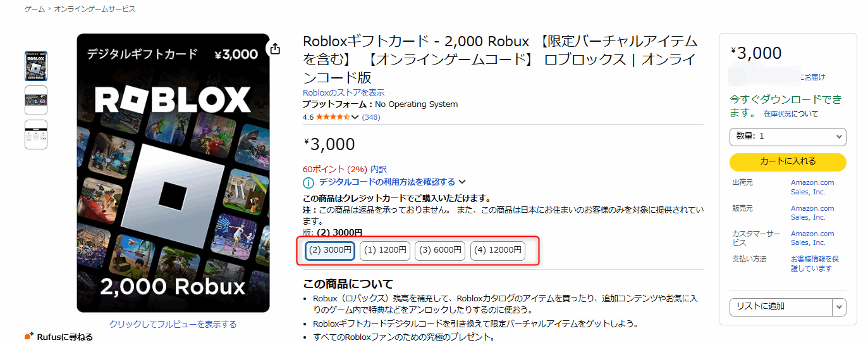Go to ゲーム breadcrumb category
Image resolution: width=868 pixels, height=345 pixels.
[34, 9]
